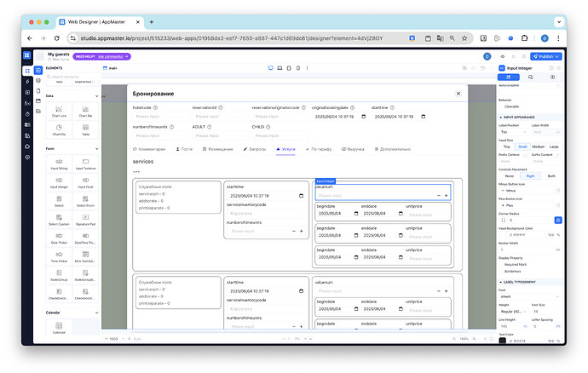Increment the selected valuenum input
588x373 pixels.
click(446, 196)
